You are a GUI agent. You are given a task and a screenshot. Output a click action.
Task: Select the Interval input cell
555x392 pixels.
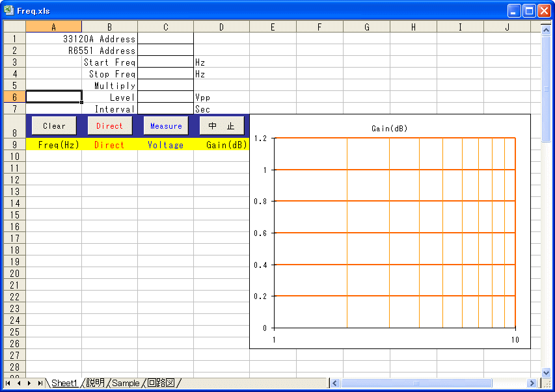166,109
